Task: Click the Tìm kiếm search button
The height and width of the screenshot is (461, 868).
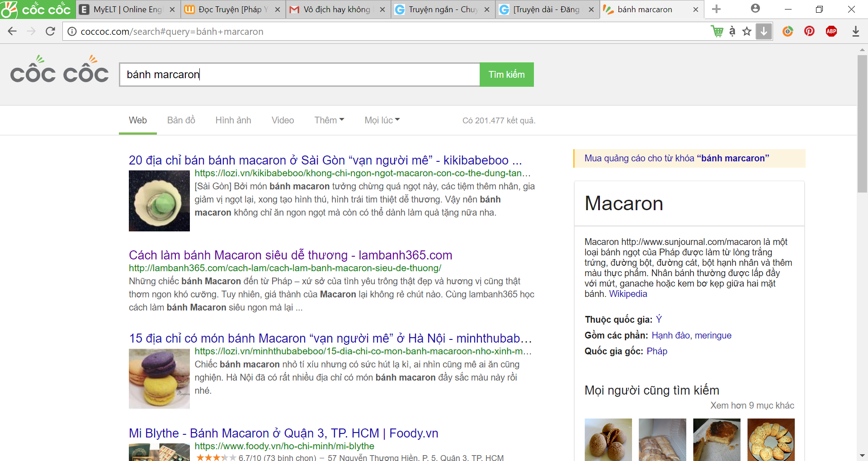Action: click(506, 75)
